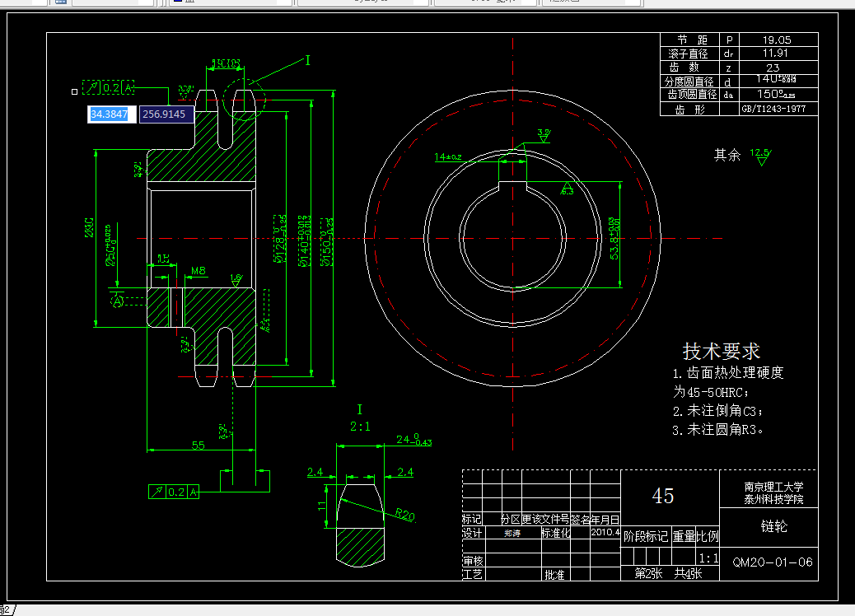The width and height of the screenshot is (855, 616).
Task: Click the circled datum "A" symbol on the section view
Action: [117, 301]
